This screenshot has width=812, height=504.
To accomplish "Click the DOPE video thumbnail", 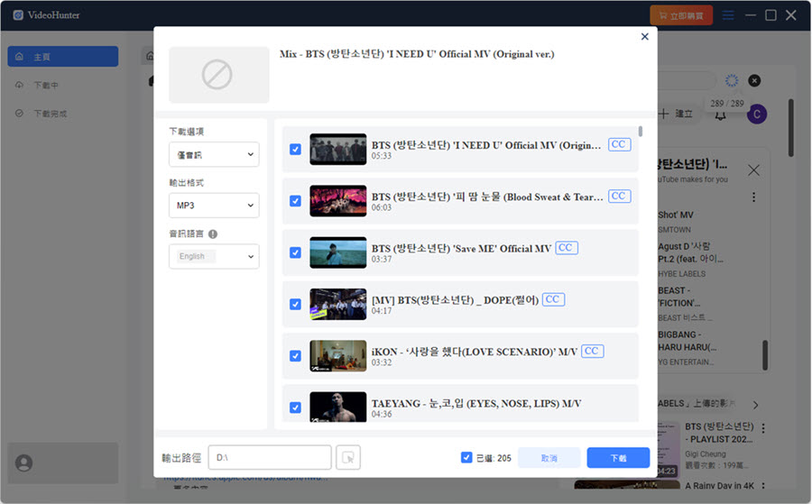I will (337, 304).
